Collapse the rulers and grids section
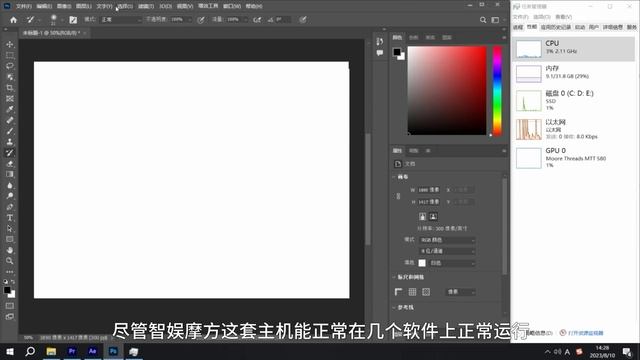640x360 pixels. [x=394, y=277]
